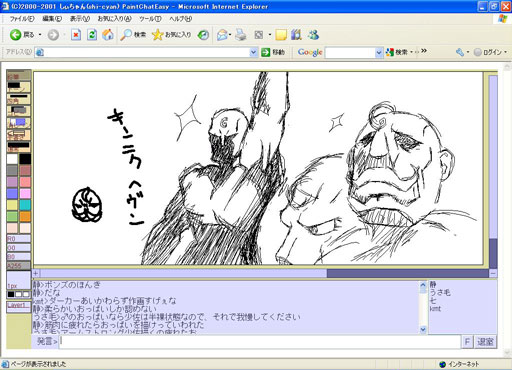Click the printer icon in the toolbar
Image resolution: width=512 pixels, height=370 pixels.
click(241, 35)
